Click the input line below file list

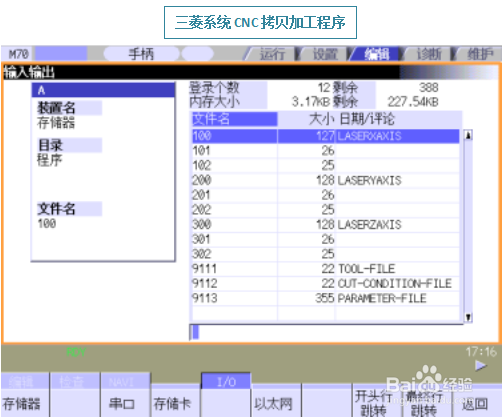[326, 332]
